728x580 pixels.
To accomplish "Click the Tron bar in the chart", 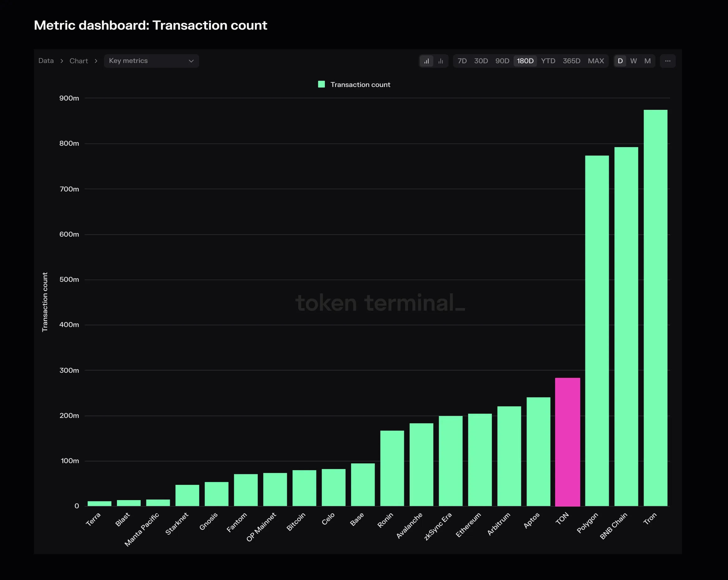I will click(656, 308).
